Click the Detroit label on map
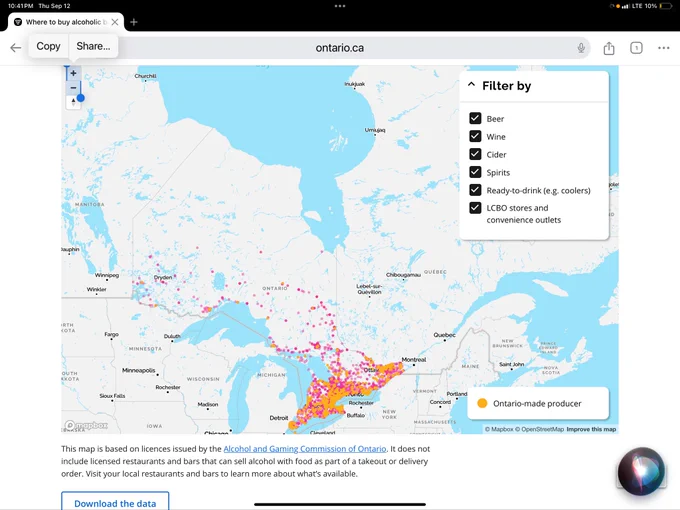Image resolution: width=680 pixels, height=510 pixels. (x=279, y=418)
